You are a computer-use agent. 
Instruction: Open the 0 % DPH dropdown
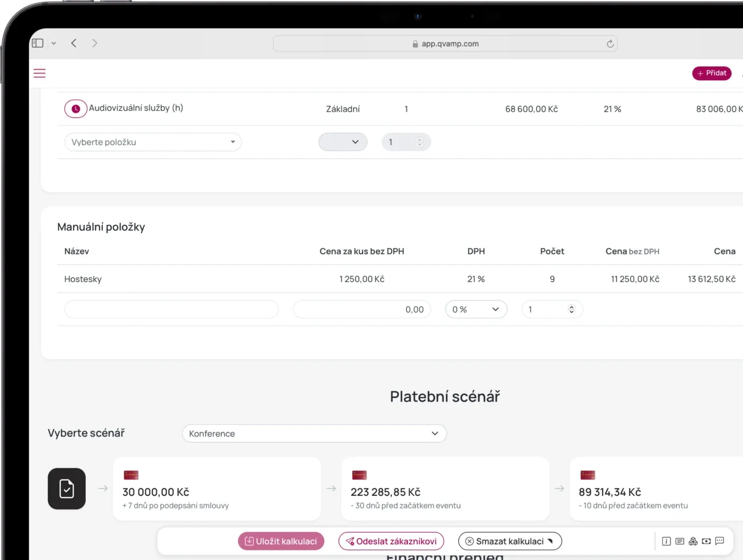coord(476,309)
